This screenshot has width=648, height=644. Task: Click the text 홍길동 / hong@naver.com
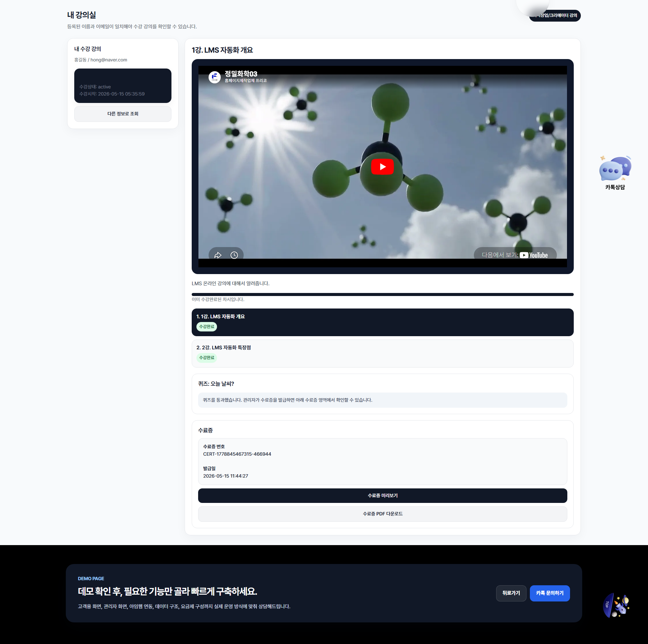coord(101,60)
